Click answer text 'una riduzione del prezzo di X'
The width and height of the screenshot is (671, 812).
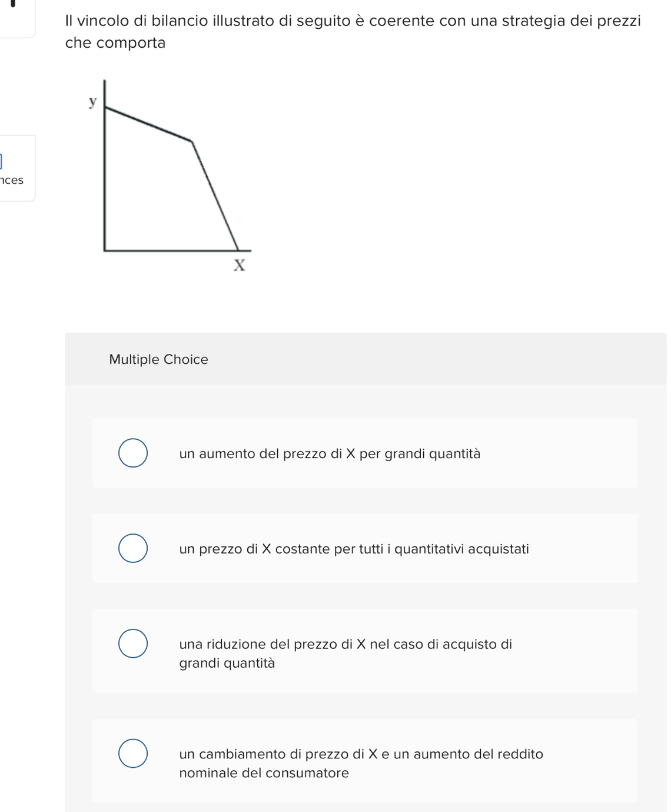tap(346, 645)
